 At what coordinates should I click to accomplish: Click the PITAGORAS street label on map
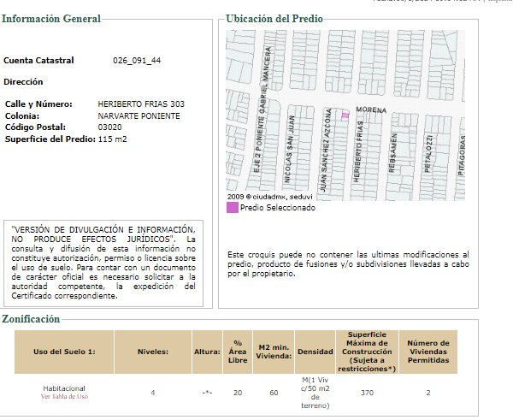point(461,155)
